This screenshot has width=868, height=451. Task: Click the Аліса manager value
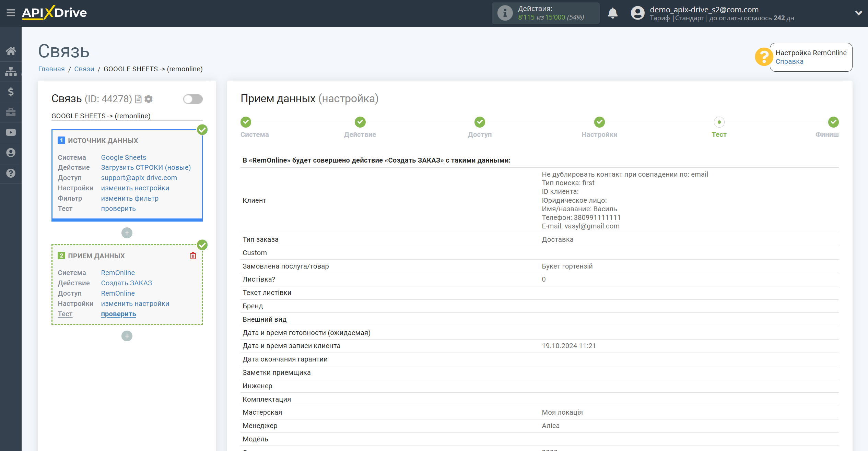click(551, 426)
